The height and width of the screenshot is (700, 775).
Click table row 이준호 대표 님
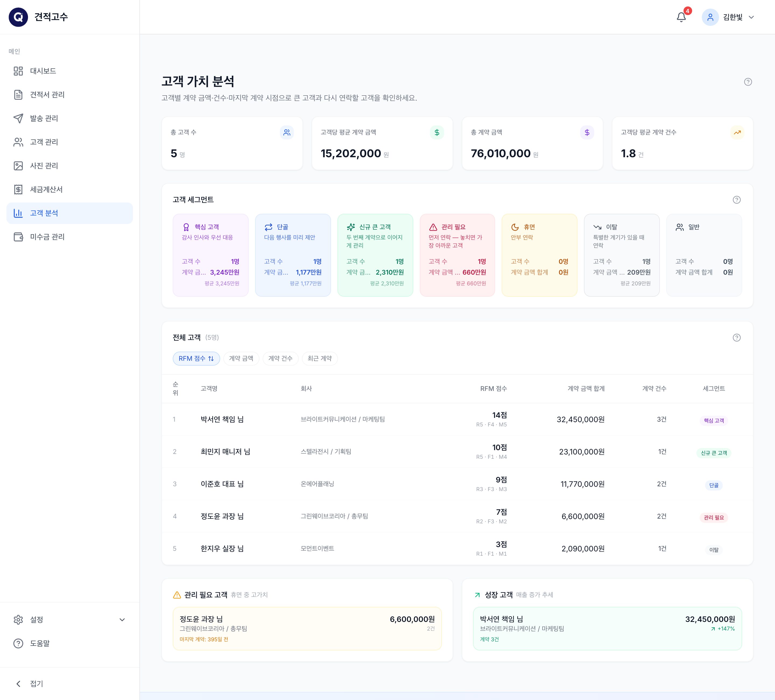tap(457, 484)
